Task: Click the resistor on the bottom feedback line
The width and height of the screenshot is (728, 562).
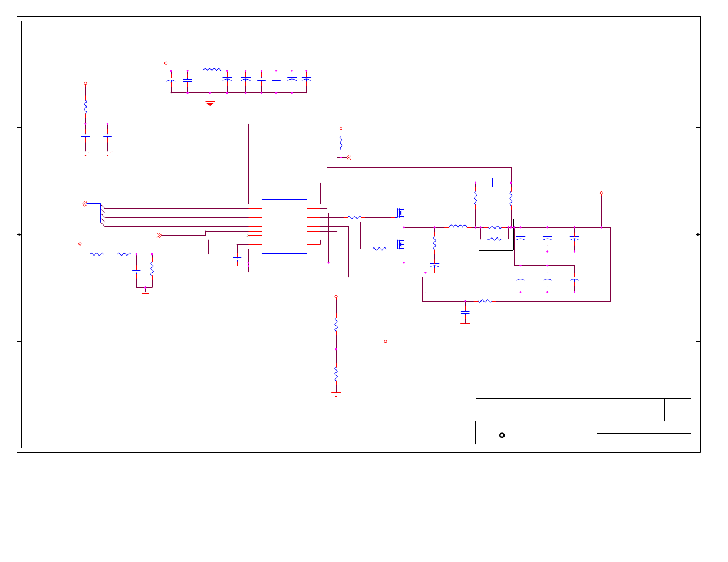Action: (485, 301)
